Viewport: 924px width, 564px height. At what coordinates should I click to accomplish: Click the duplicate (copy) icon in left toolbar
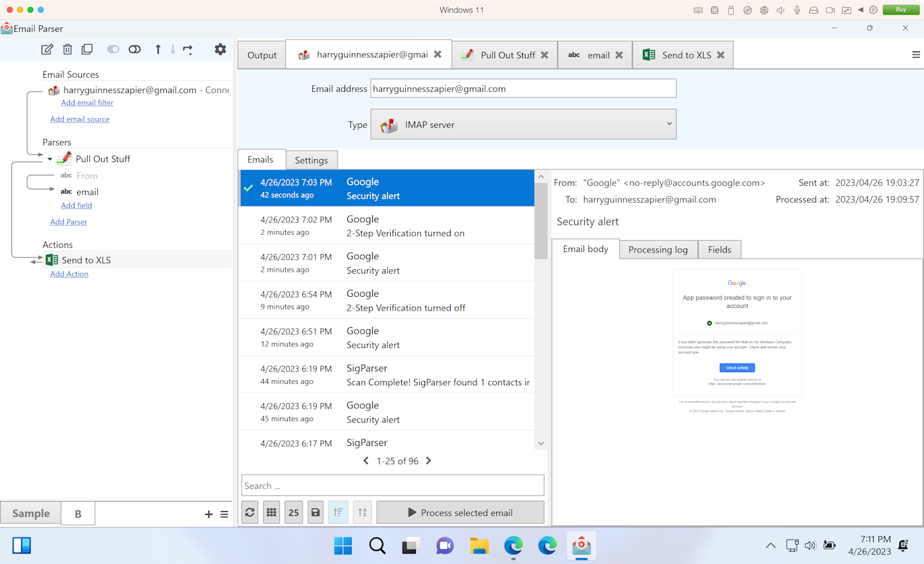coord(87,49)
